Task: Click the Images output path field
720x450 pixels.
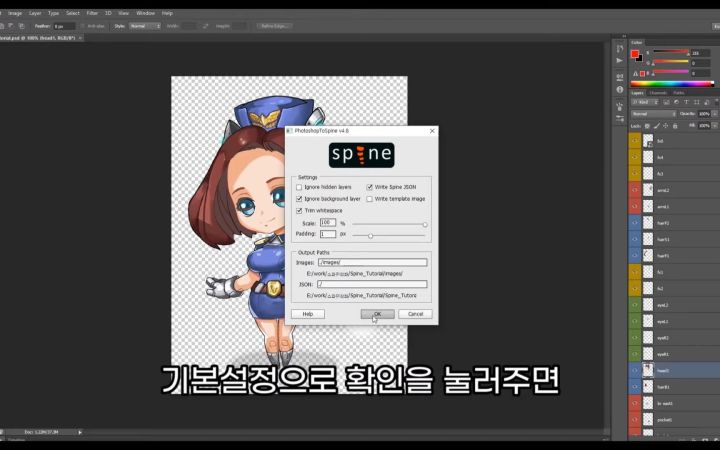Action: [x=372, y=263]
